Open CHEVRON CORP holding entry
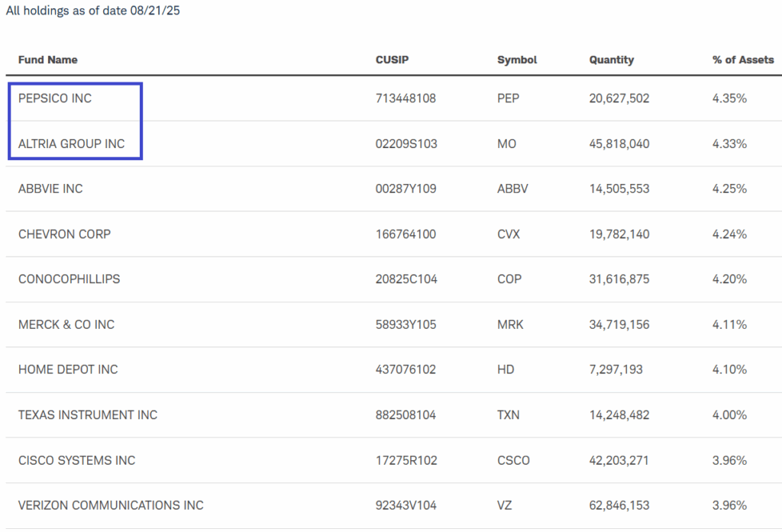Screen dimensions: 782x532 coord(64,234)
